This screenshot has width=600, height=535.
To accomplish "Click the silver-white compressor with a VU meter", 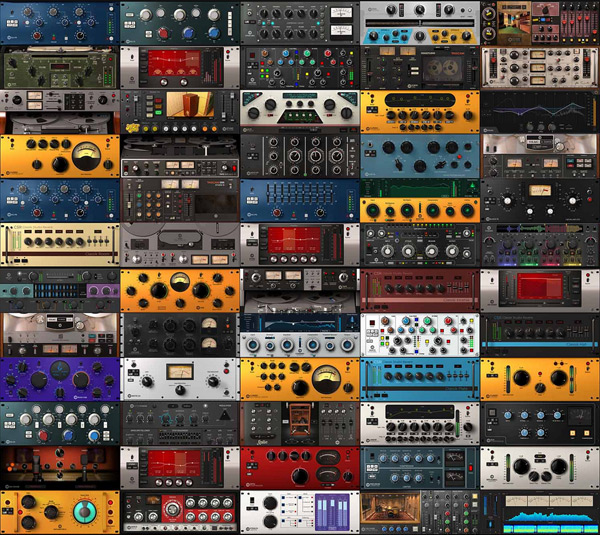I will coord(180,380).
